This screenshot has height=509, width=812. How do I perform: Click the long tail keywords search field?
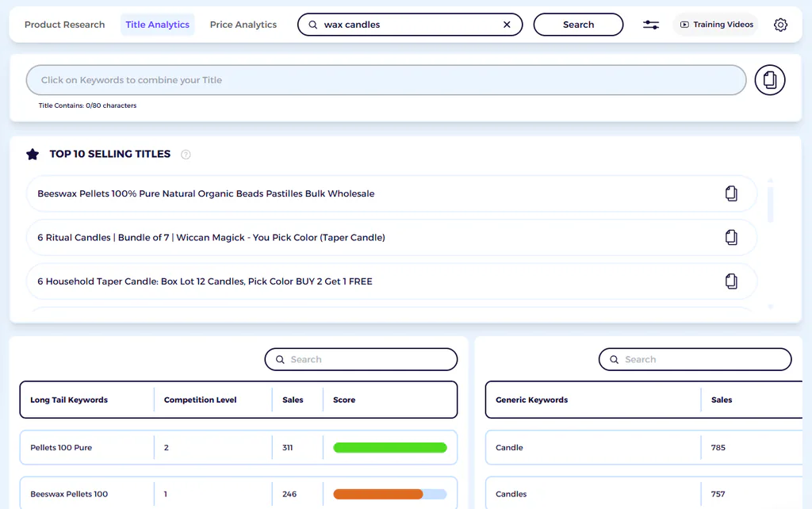click(x=361, y=359)
